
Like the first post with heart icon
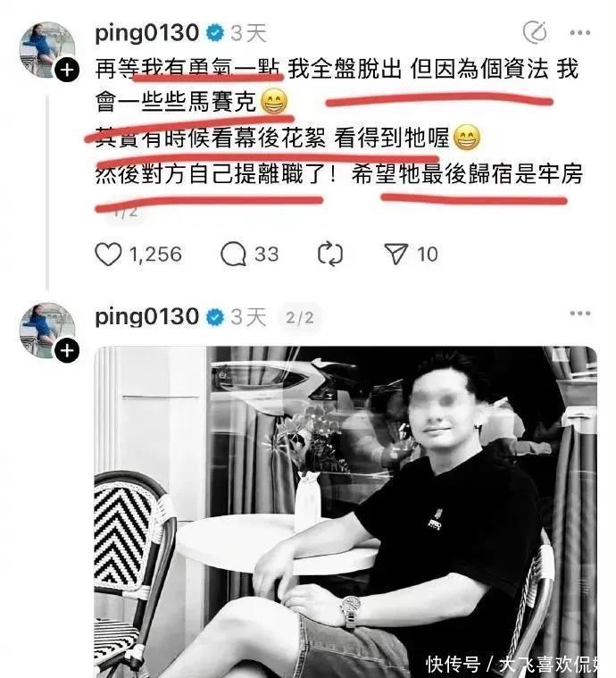[108, 255]
